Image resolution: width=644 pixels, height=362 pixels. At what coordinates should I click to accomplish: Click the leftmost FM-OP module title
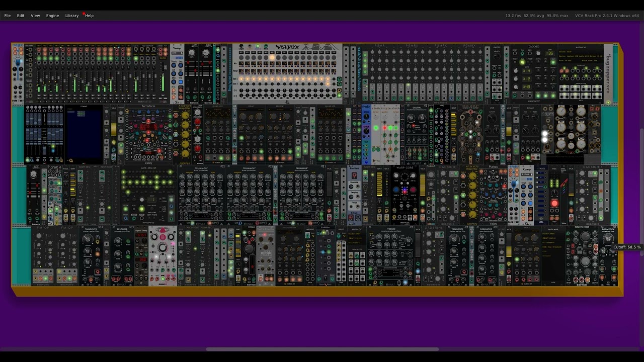[x=42, y=228]
